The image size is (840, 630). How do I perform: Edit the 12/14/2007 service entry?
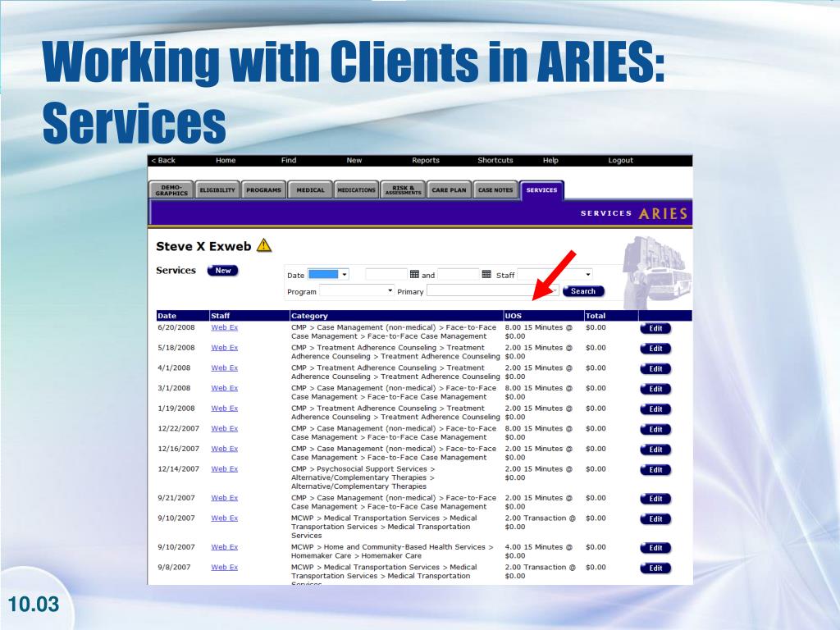[x=655, y=470]
